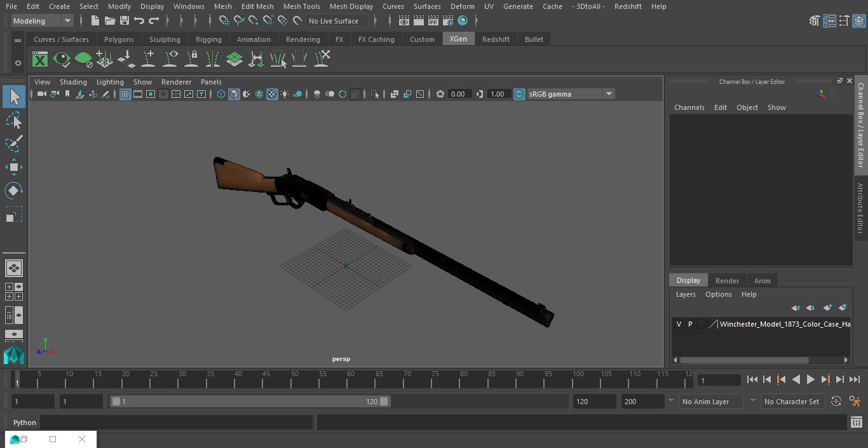The image size is (868, 448).
Task: Open the sRGB gamma view transform dropdown
Action: tap(570, 94)
